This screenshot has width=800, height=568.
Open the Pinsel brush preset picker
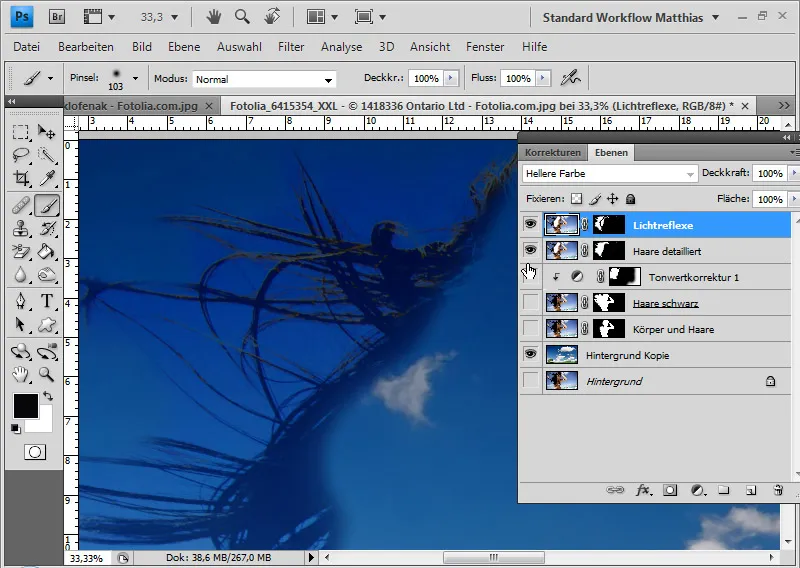point(135,79)
